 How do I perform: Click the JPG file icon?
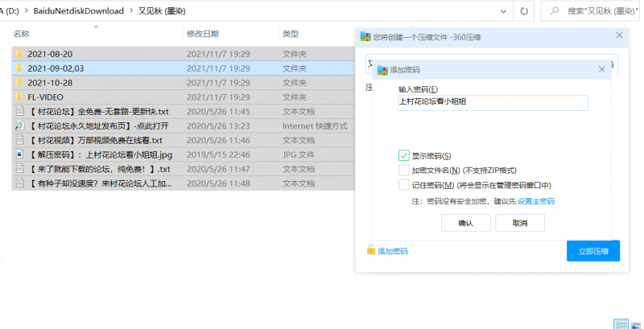pos(19,154)
